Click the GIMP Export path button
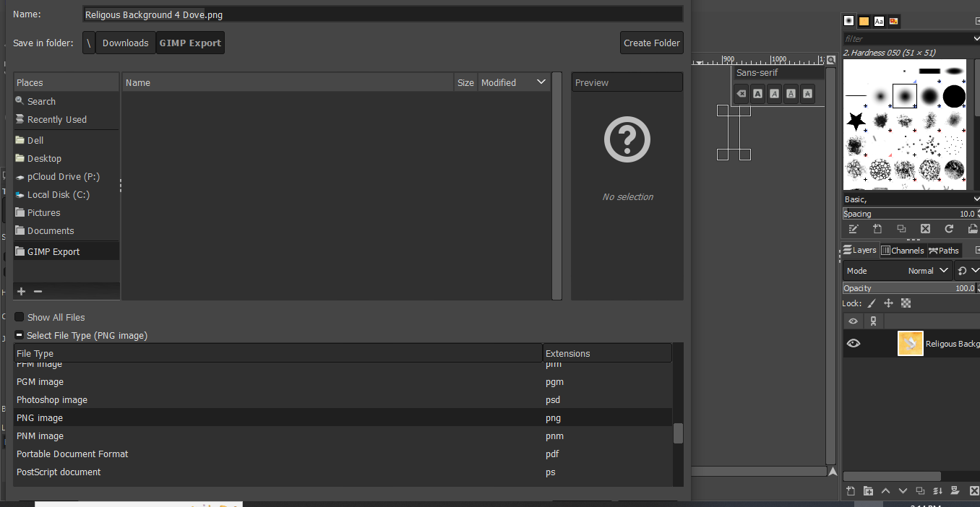The image size is (980, 507). (x=190, y=43)
